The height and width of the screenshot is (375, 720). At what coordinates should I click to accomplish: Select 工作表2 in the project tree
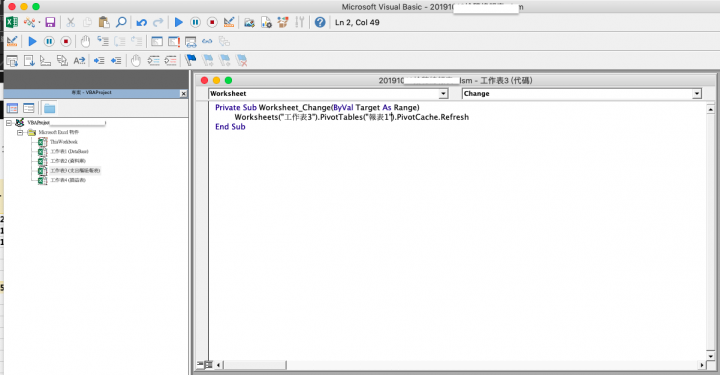click(x=68, y=161)
